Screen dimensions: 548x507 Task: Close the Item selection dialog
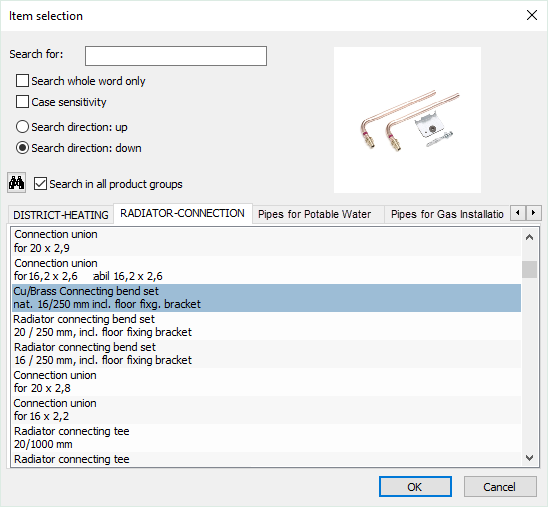coord(532,15)
